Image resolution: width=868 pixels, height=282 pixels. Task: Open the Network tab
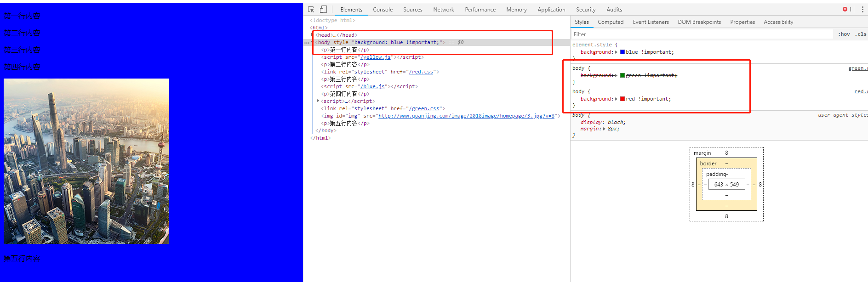click(444, 10)
